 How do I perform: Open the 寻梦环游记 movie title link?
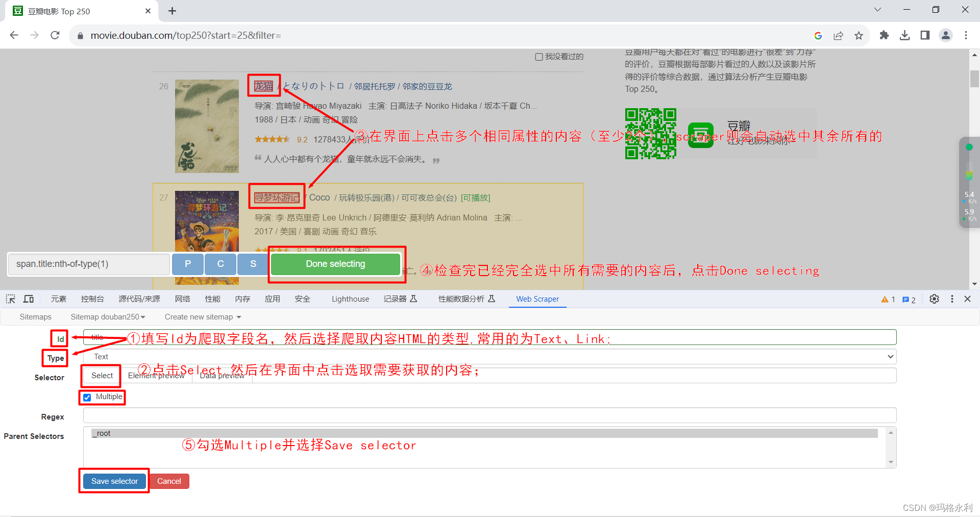pos(277,198)
